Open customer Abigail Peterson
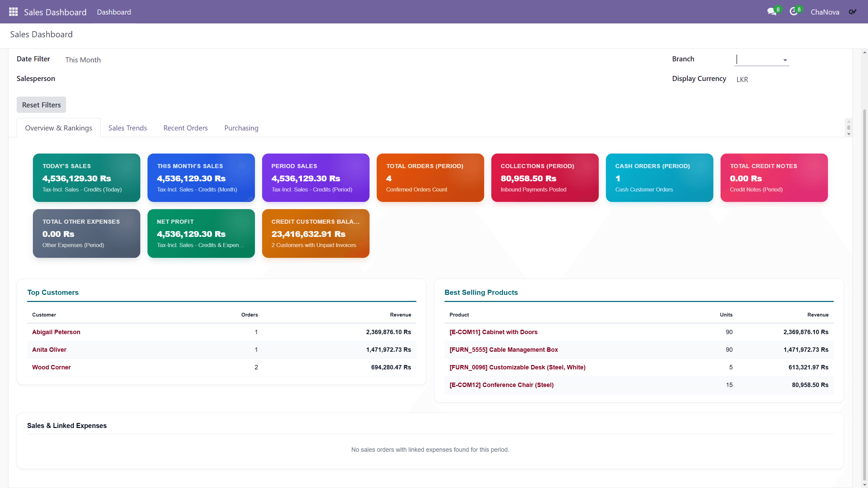Screen dimensions: 868x488 click(56, 332)
